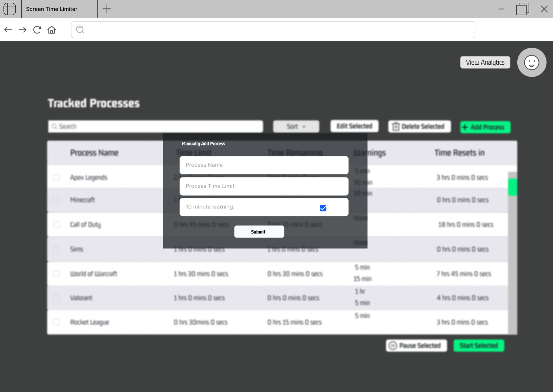553x392 pixels.
Task: Restore the browser window size
Action: click(x=523, y=9)
